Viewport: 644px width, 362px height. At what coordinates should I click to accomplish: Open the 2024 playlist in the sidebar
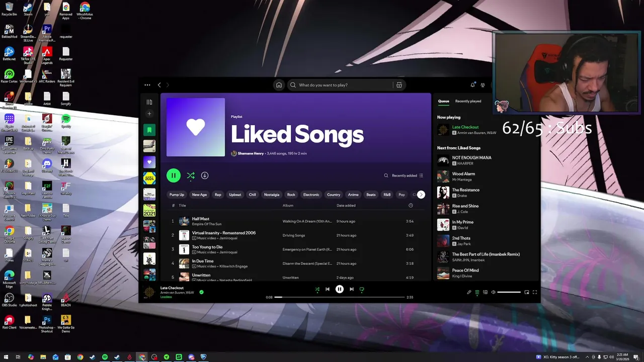click(x=149, y=178)
